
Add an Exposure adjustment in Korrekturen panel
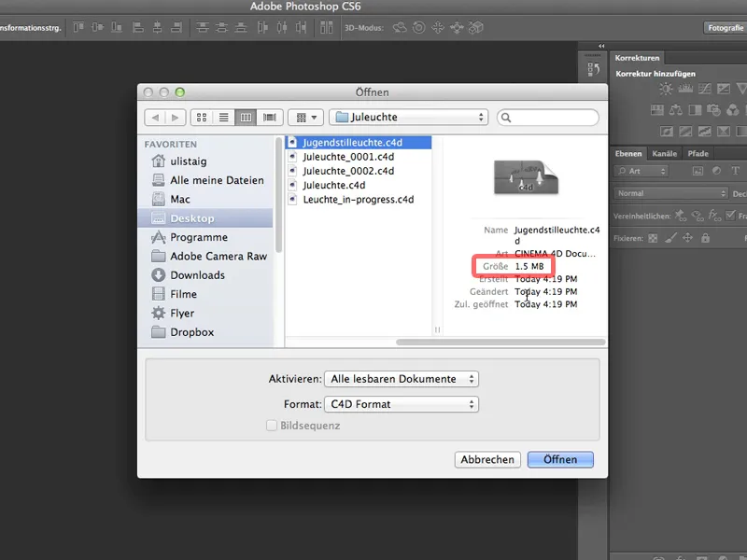click(x=724, y=89)
